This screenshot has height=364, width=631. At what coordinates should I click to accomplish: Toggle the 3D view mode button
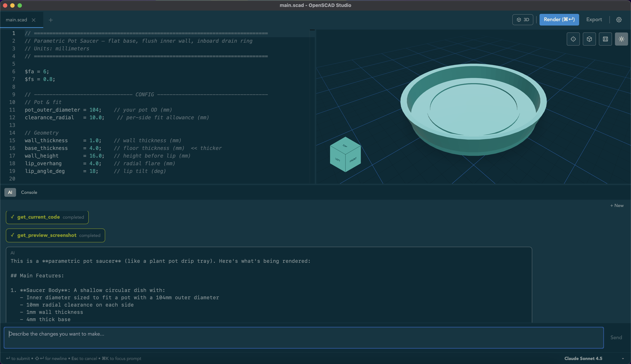pyautogui.click(x=523, y=20)
